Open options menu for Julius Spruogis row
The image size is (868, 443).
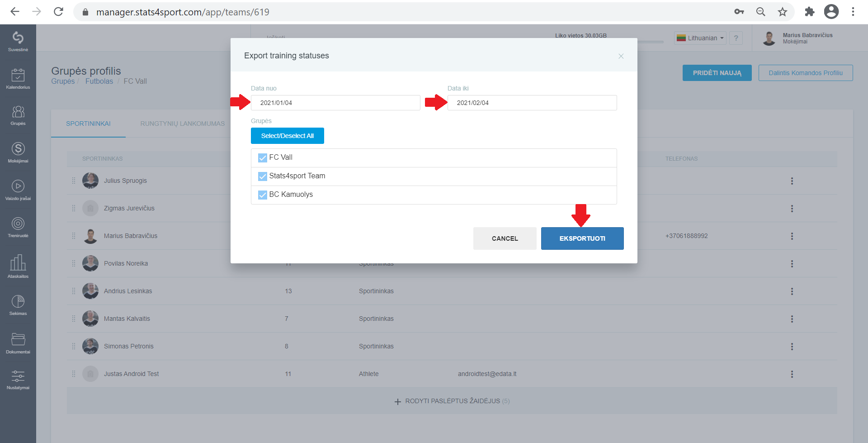click(792, 181)
